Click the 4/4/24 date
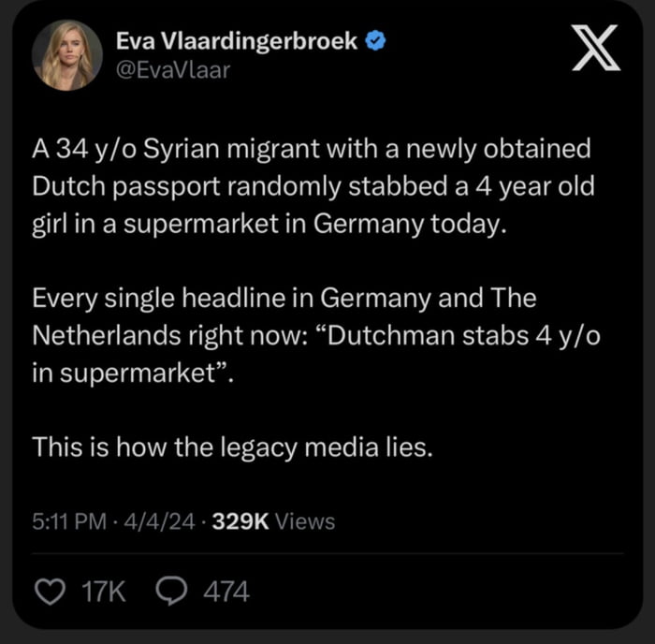Screen dimensions: 655x644 157,522
